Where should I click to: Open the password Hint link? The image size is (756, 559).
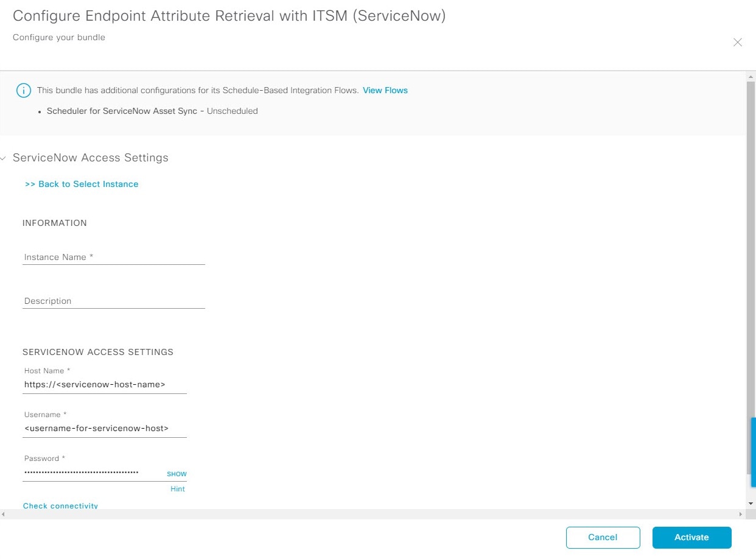coord(178,489)
